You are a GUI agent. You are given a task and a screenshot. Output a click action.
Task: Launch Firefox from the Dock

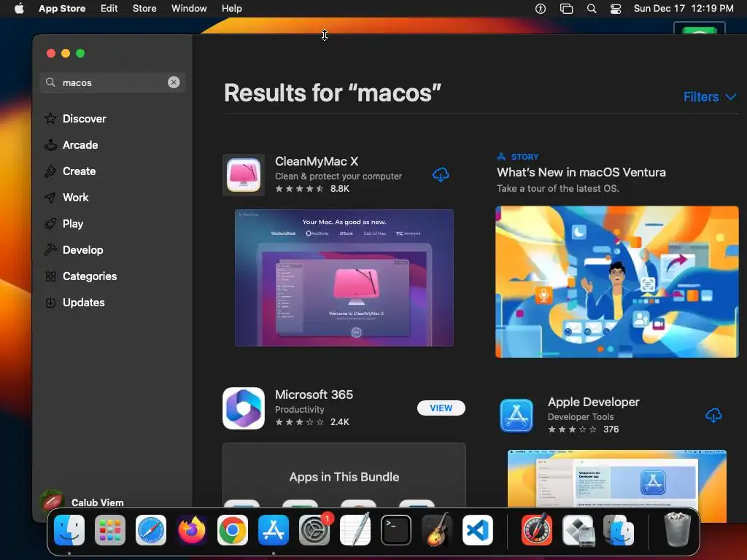point(192,530)
